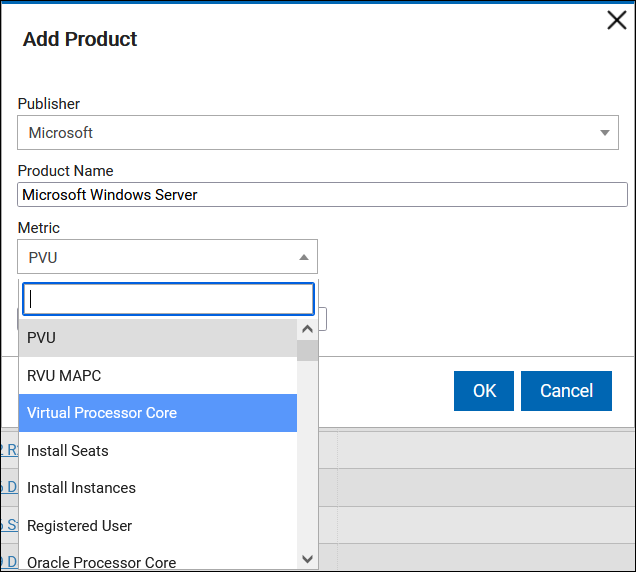Viewport: 636px width, 572px height.
Task: Click the Metric dropdown up-arrow
Action: pyautogui.click(x=304, y=257)
